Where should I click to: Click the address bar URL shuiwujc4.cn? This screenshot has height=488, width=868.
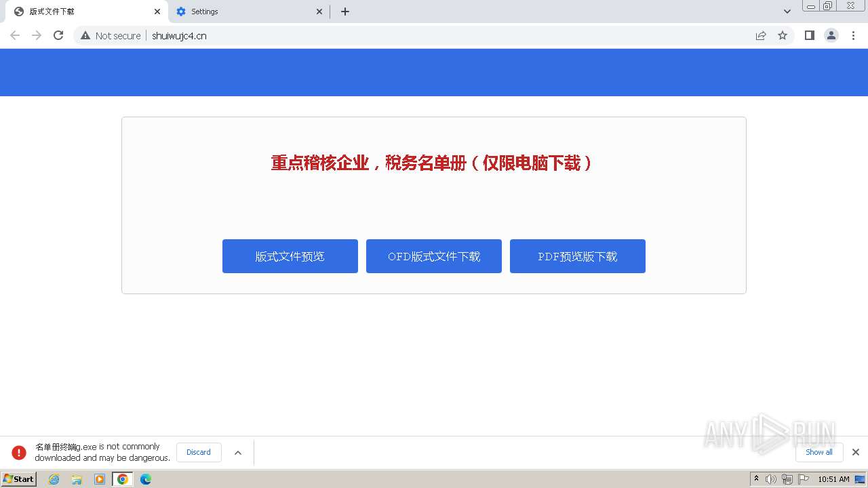coord(179,36)
